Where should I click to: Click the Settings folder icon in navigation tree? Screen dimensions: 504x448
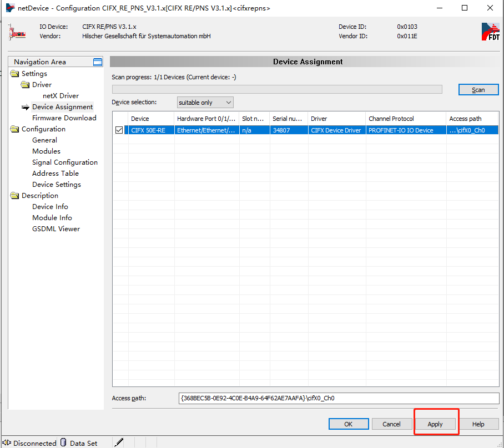click(x=14, y=73)
